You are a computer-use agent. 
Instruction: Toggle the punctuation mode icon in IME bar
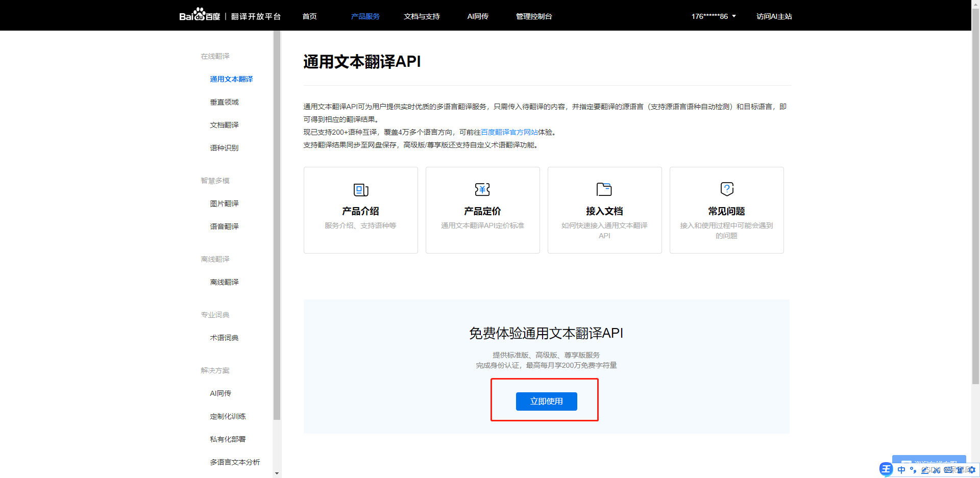coord(913,470)
